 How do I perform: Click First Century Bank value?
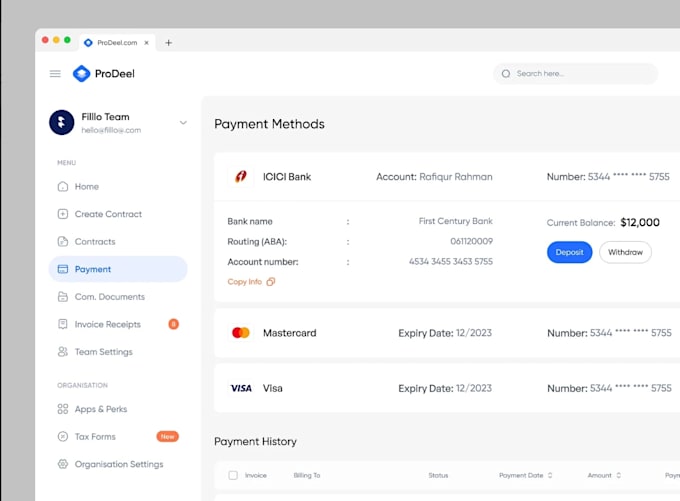(456, 221)
